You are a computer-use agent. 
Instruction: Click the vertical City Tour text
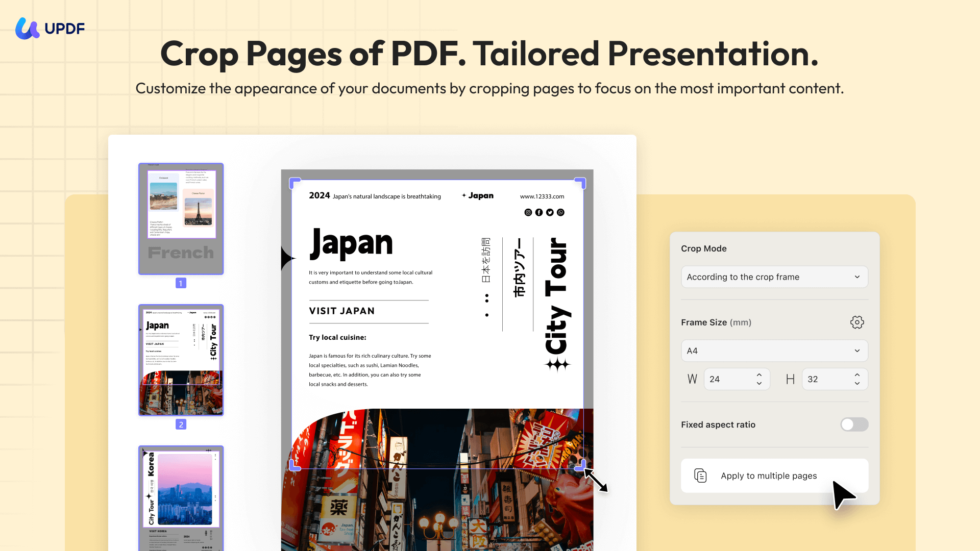point(557,296)
